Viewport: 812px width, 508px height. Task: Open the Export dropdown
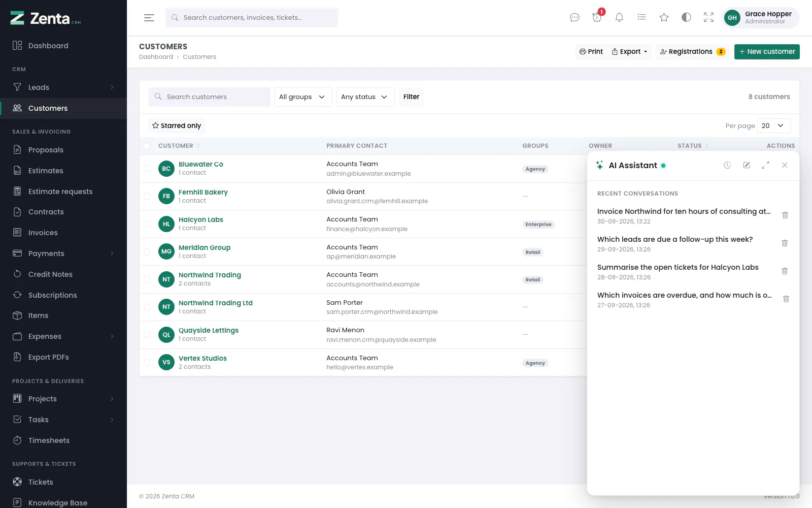click(630, 52)
